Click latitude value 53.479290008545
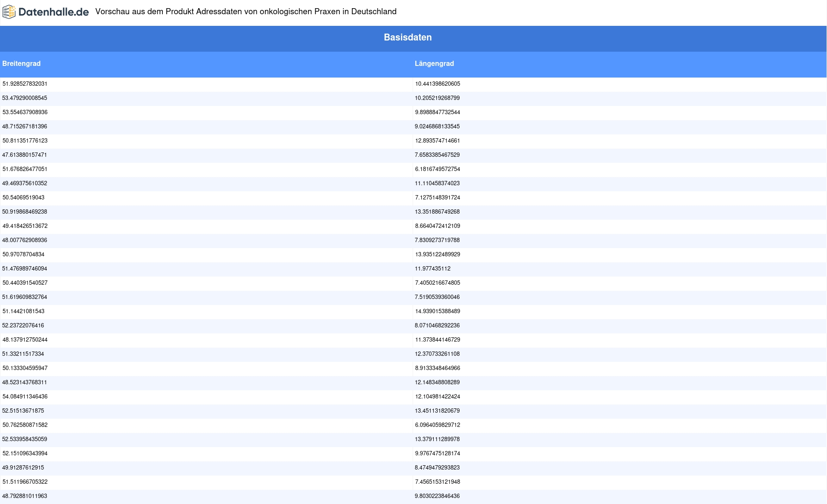The height and width of the screenshot is (504, 827). [25, 98]
